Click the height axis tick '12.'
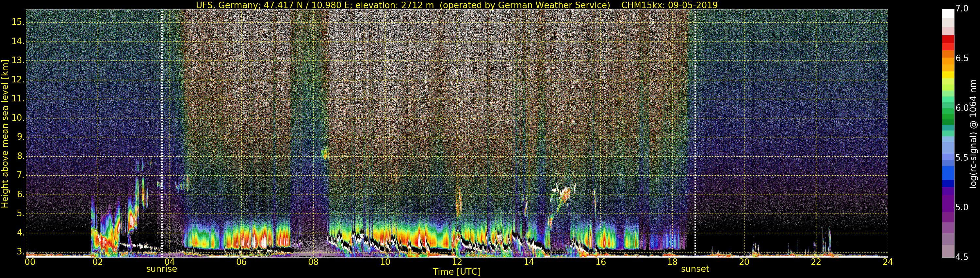The width and height of the screenshot is (980, 278). 18,79
